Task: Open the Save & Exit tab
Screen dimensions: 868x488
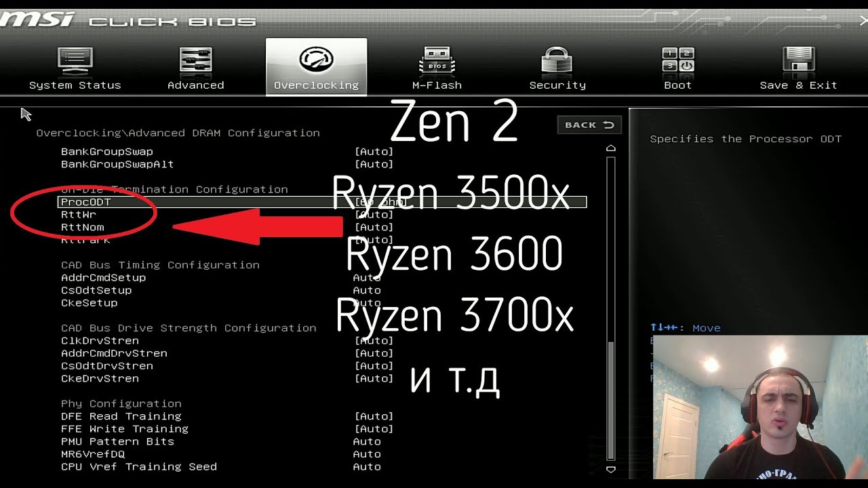Action: 798,68
